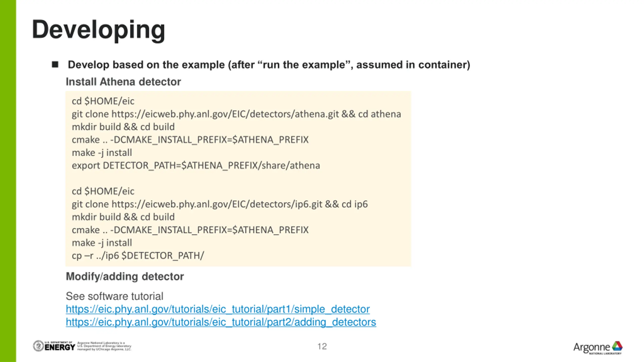Screen dimensions: 644x362
Task: Click the ENERGY logo text
Action: pyautogui.click(x=60, y=347)
